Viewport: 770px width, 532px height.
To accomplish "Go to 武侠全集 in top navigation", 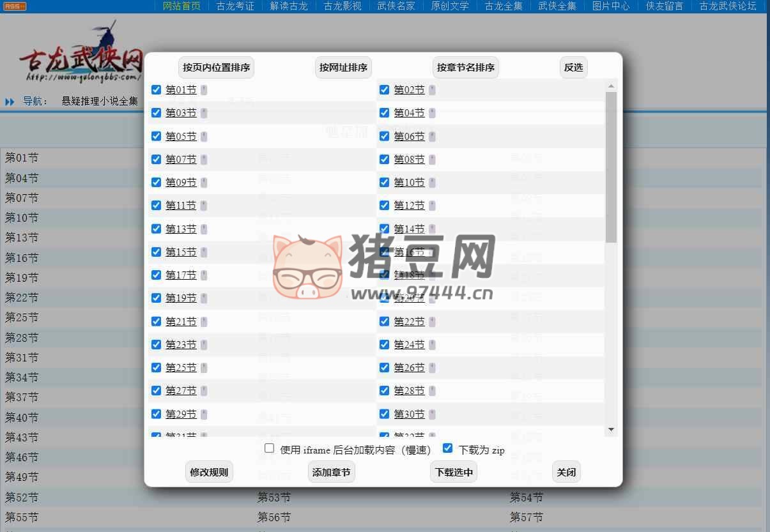I will (557, 6).
